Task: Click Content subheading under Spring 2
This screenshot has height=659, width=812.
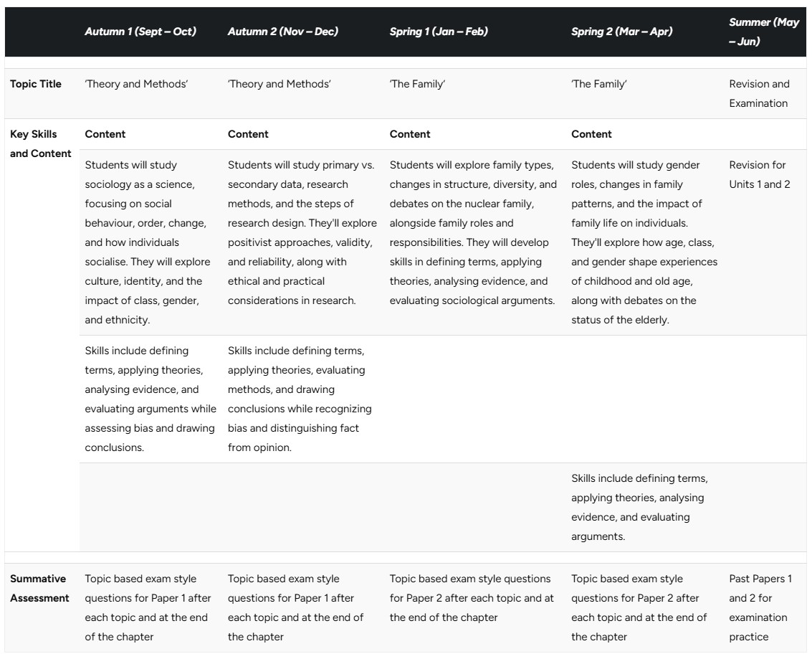Action: click(x=591, y=134)
